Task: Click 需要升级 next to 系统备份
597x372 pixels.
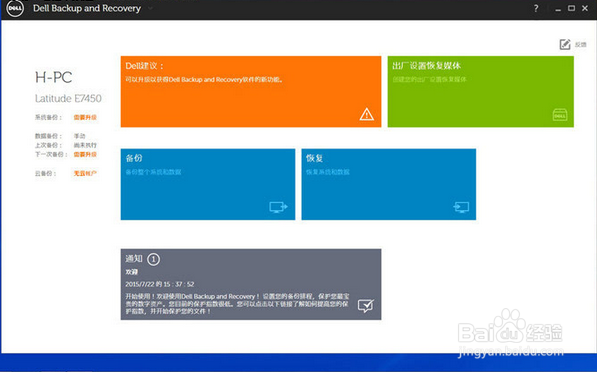Action: tap(85, 117)
